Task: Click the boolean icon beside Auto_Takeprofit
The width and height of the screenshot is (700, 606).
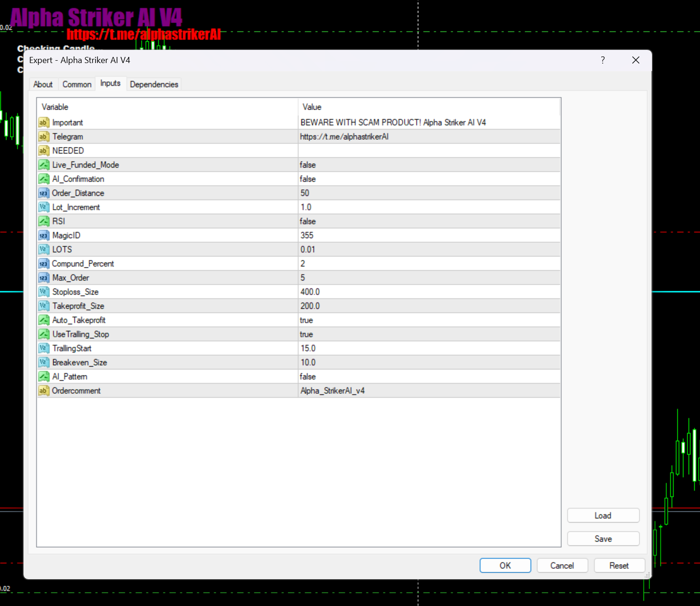Action: point(44,320)
